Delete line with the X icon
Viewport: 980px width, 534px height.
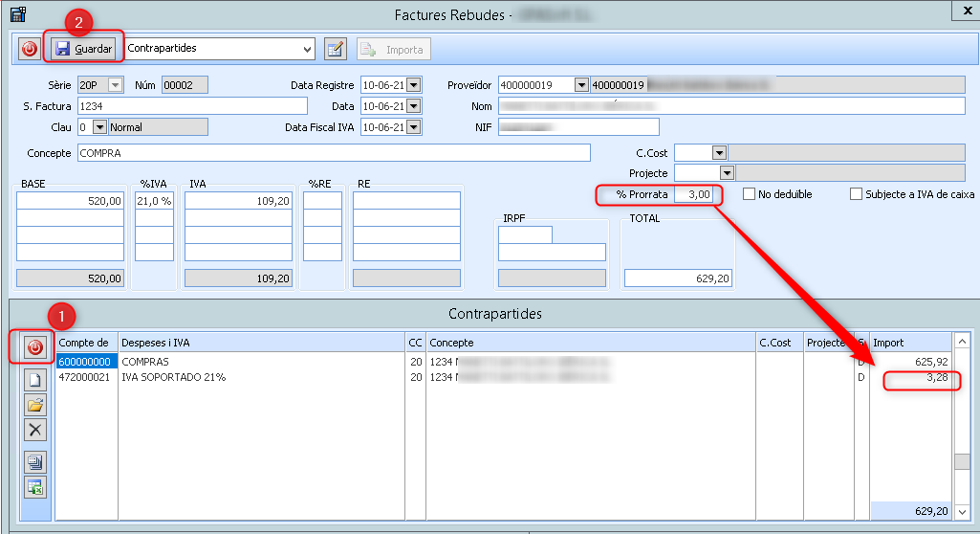[35, 429]
